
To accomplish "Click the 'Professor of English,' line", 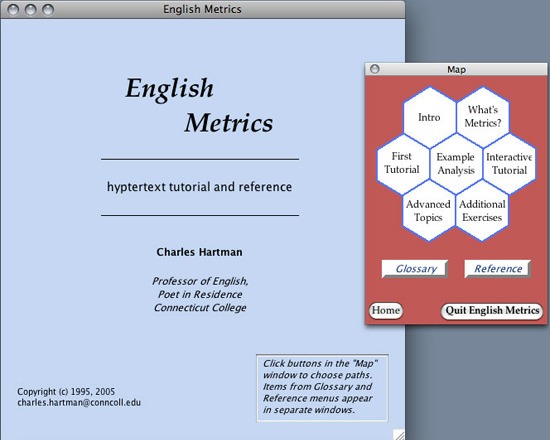I will (x=200, y=281).
